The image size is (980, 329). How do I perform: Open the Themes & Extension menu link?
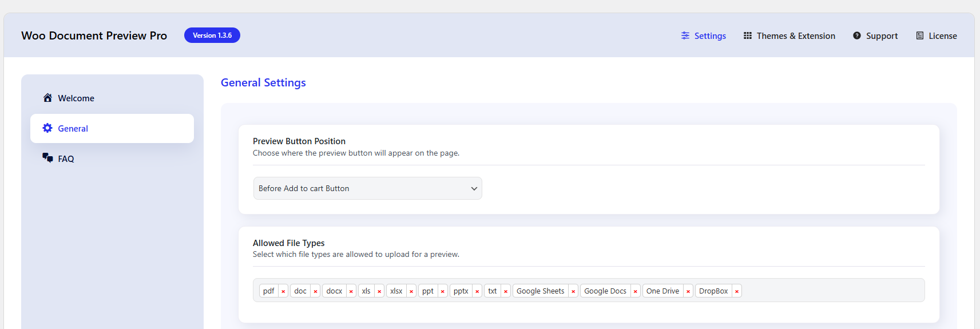(795, 36)
